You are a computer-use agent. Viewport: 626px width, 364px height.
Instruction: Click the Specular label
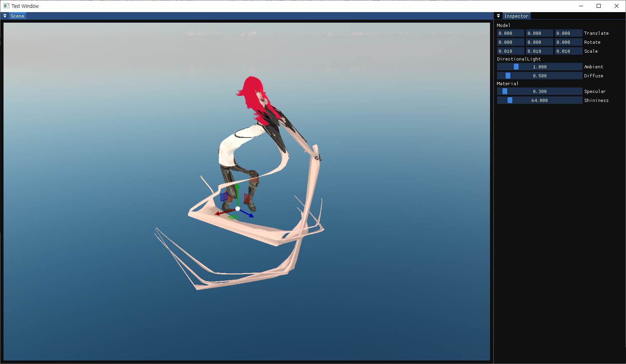click(595, 91)
